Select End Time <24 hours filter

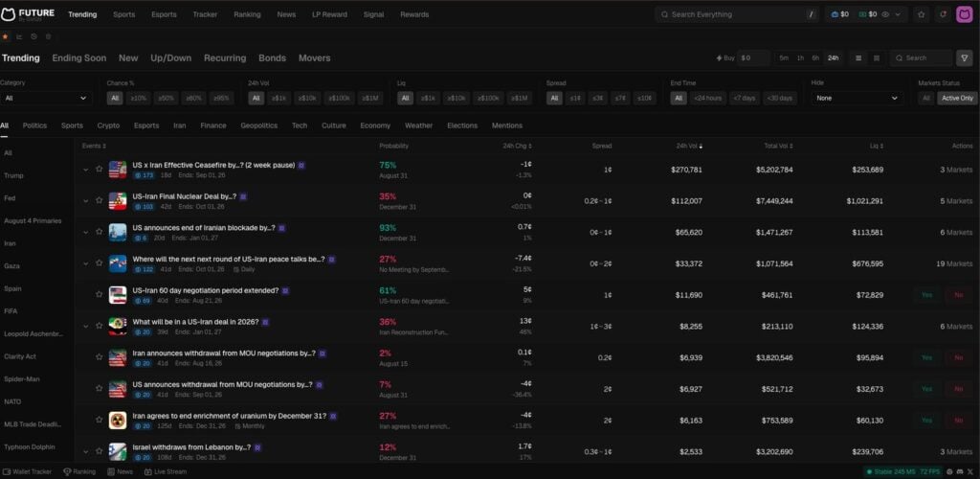[x=708, y=98]
